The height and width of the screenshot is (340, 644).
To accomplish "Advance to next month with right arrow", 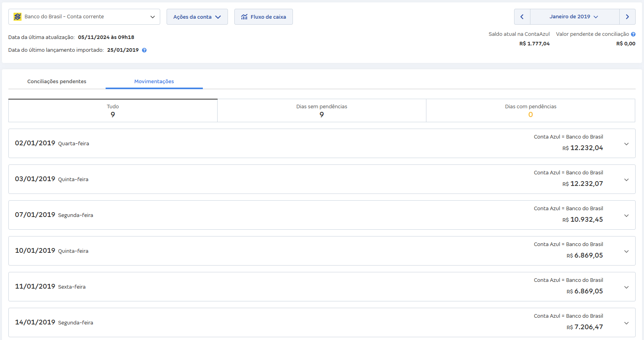I will (x=627, y=17).
